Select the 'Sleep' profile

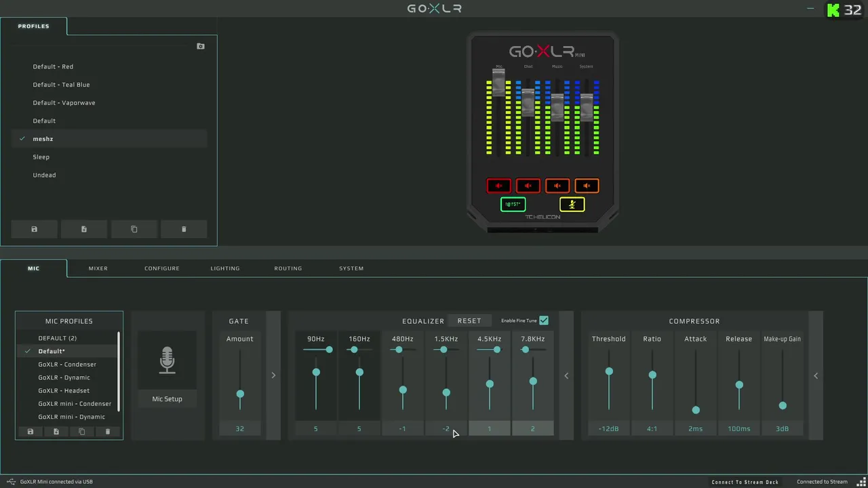pyautogui.click(x=109, y=157)
